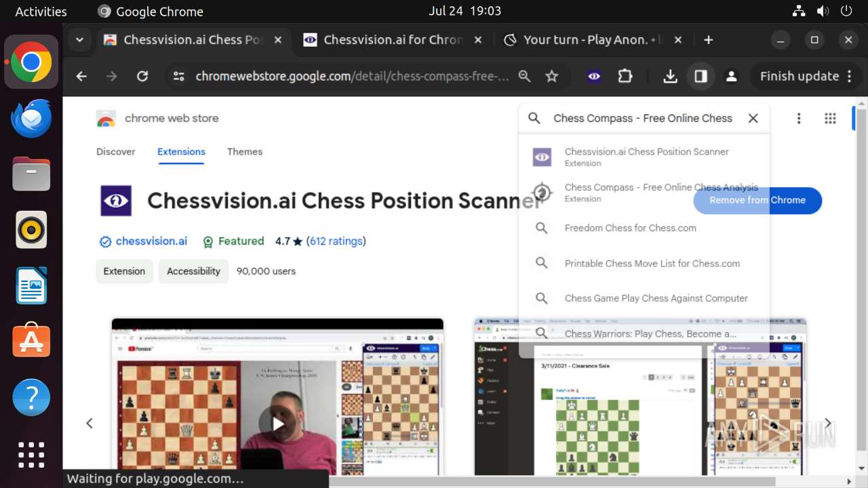Click the page's vertical scrollbar

point(861,285)
